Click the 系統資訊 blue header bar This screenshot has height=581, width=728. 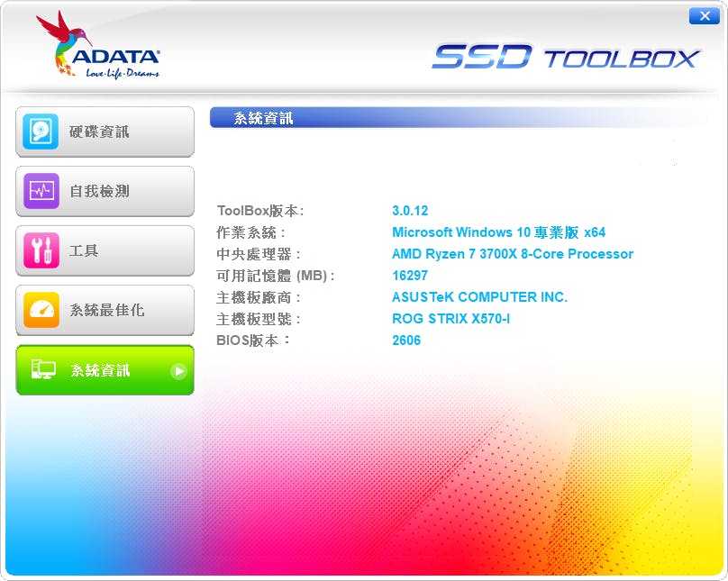459,118
